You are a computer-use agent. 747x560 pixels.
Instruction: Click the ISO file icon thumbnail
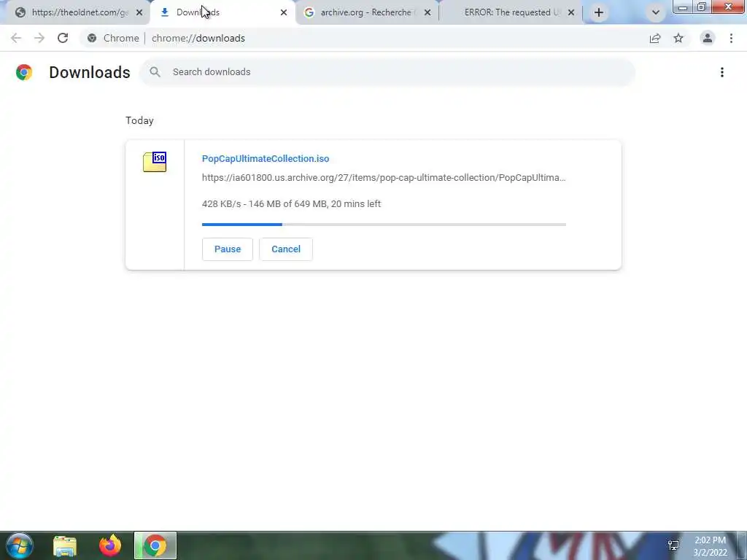(155, 162)
